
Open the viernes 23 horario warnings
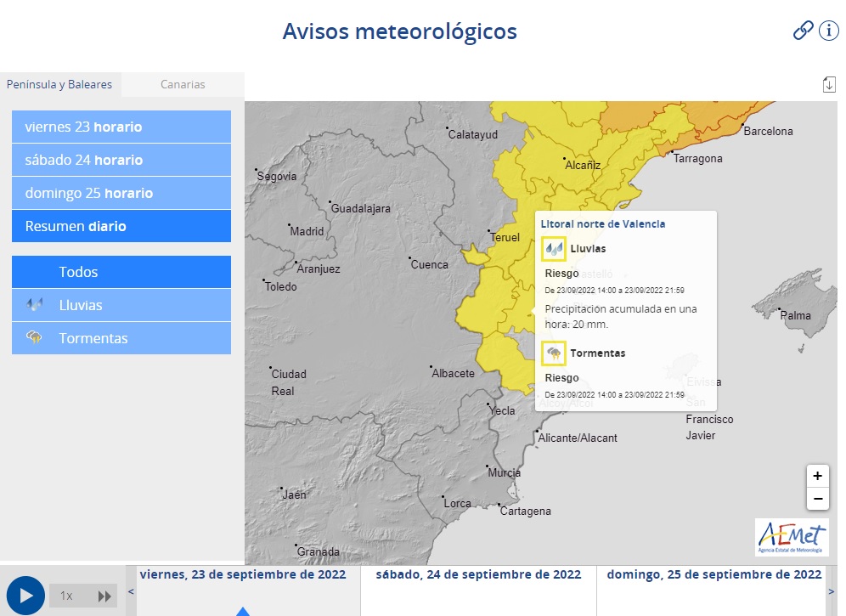[x=121, y=127]
